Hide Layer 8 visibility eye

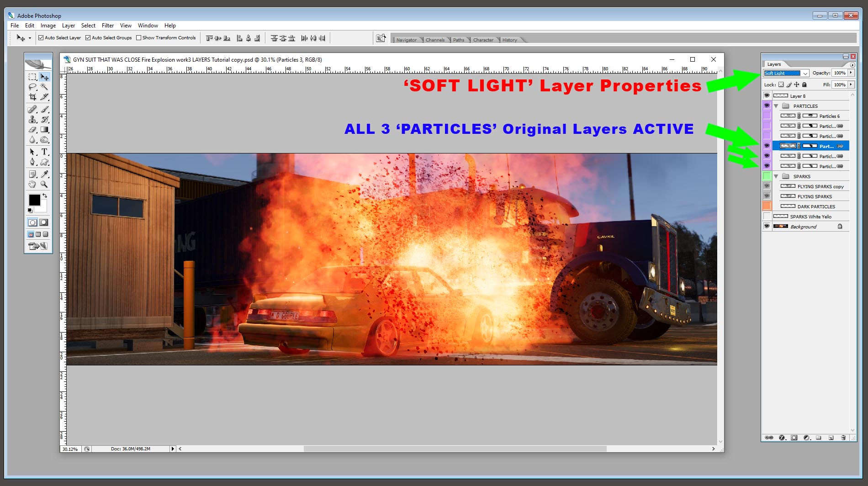point(767,95)
